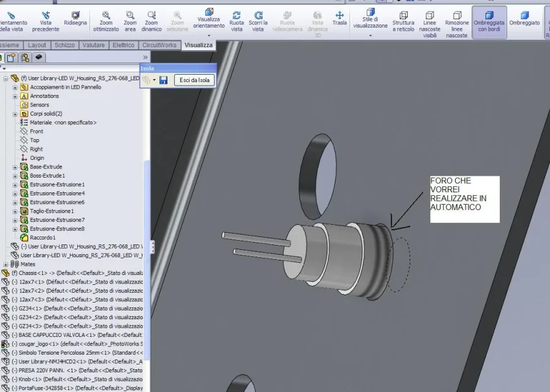
Task: Save the Isola display state
Action: (164, 80)
